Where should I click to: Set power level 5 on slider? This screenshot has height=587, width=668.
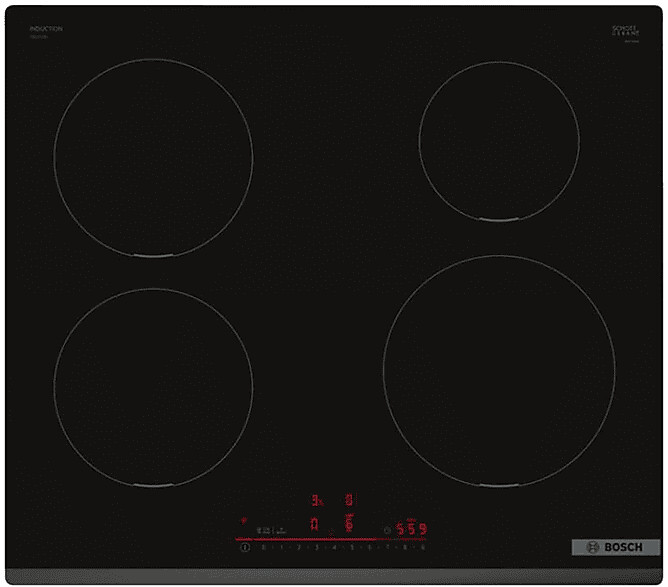(x=352, y=548)
